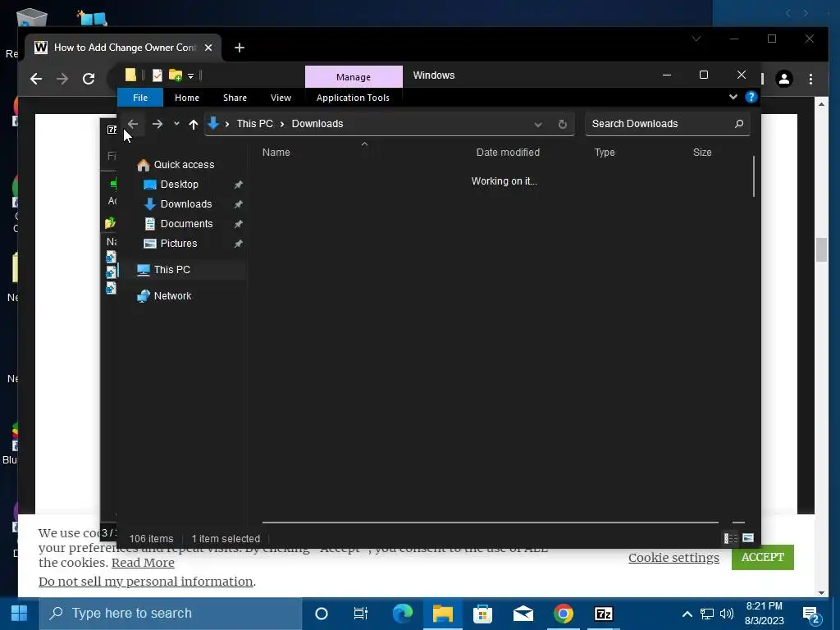The width and height of the screenshot is (840, 630).
Task: Open the Application Tools tab
Action: click(353, 98)
